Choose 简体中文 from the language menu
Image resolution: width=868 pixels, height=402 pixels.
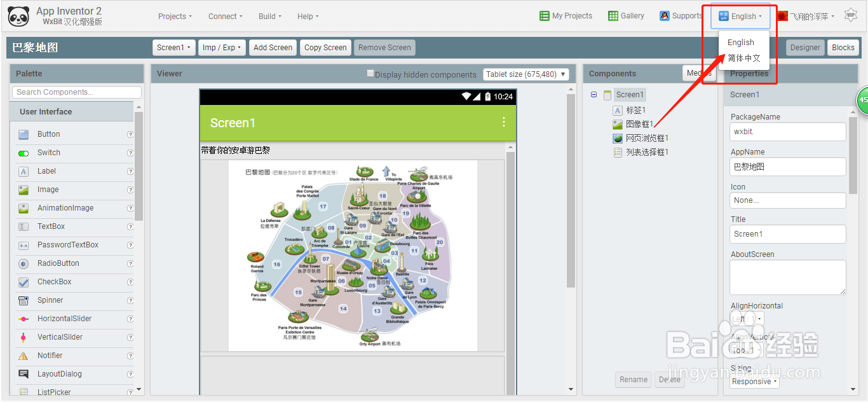(744, 58)
